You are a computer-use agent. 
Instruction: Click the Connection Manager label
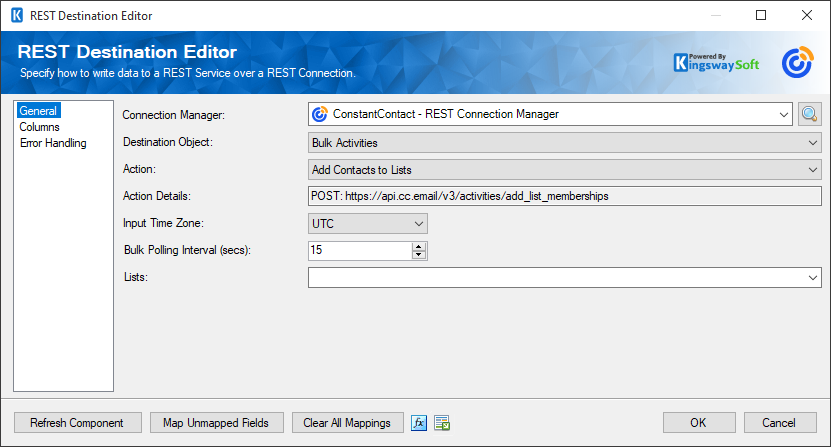tap(173, 115)
